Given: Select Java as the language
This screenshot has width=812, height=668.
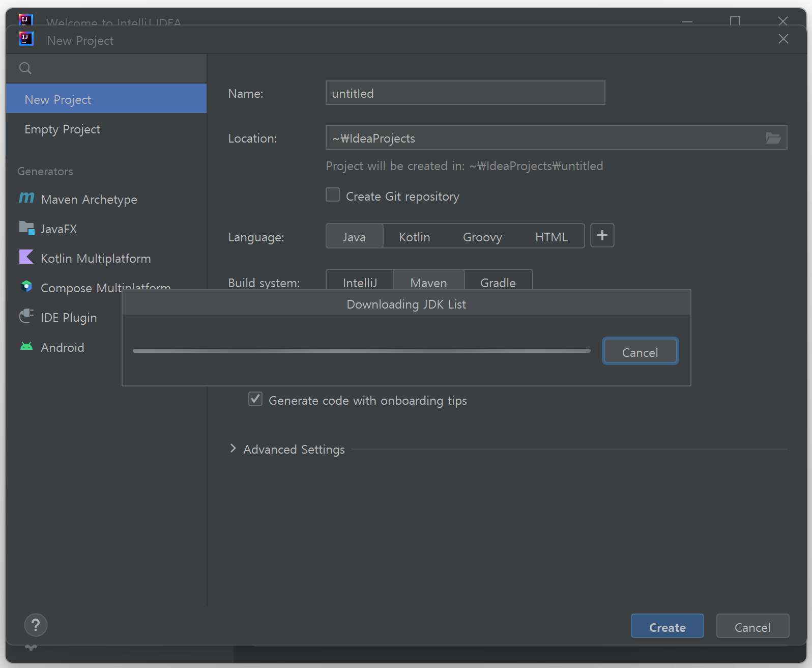Looking at the screenshot, I should [x=354, y=237].
